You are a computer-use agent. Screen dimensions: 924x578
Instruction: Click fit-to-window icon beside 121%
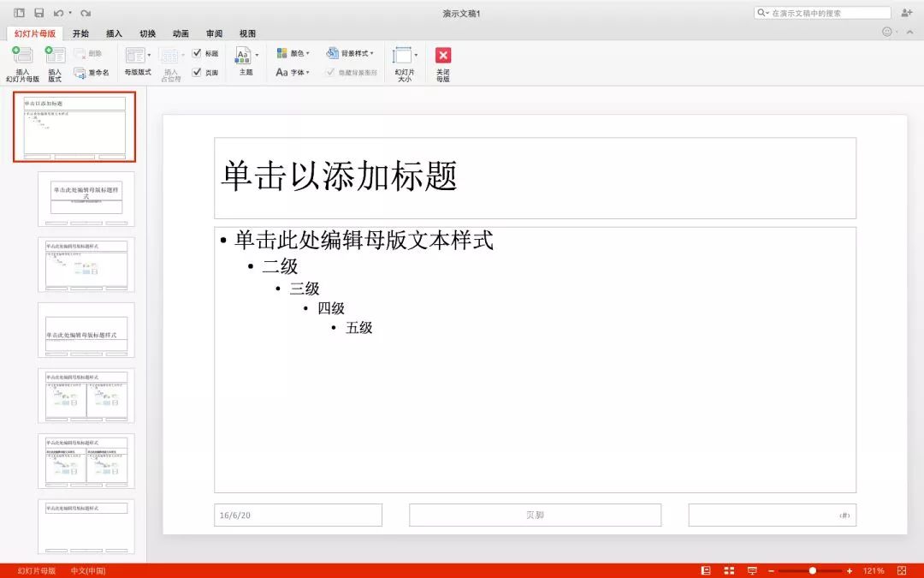click(901, 570)
